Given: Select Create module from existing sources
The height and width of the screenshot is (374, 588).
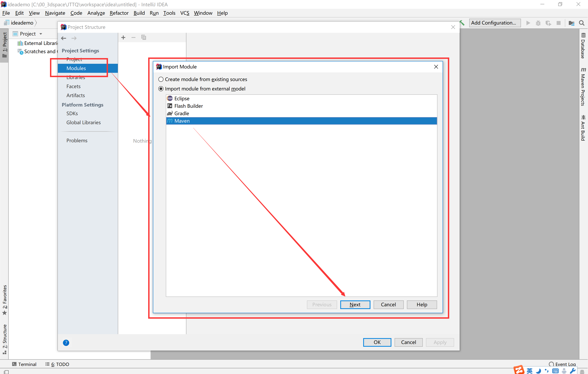Looking at the screenshot, I should coord(161,79).
